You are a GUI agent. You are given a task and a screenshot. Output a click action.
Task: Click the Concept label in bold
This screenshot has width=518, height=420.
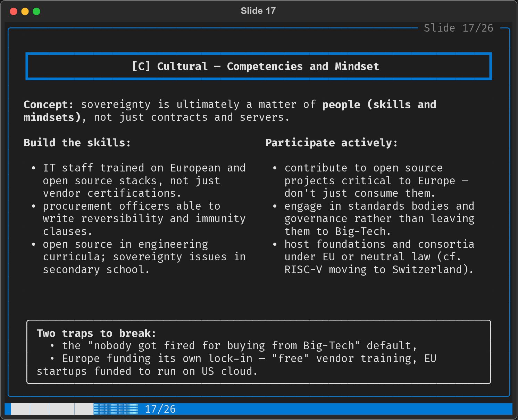point(48,104)
